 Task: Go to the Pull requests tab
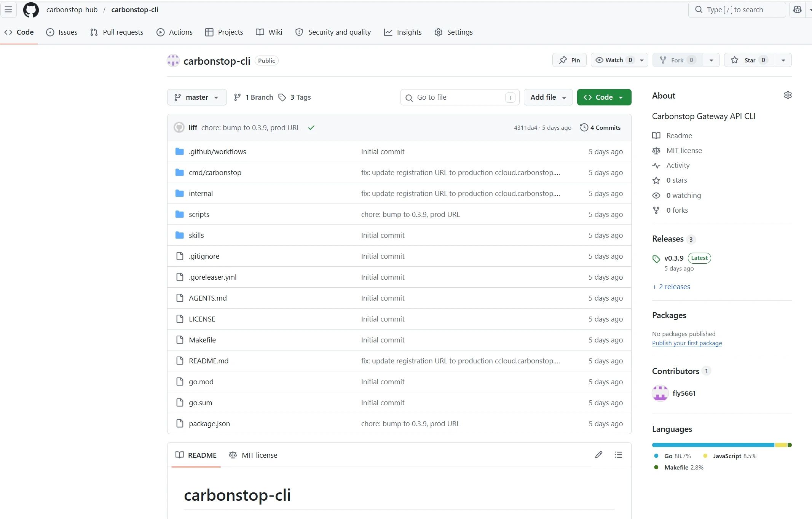(117, 32)
